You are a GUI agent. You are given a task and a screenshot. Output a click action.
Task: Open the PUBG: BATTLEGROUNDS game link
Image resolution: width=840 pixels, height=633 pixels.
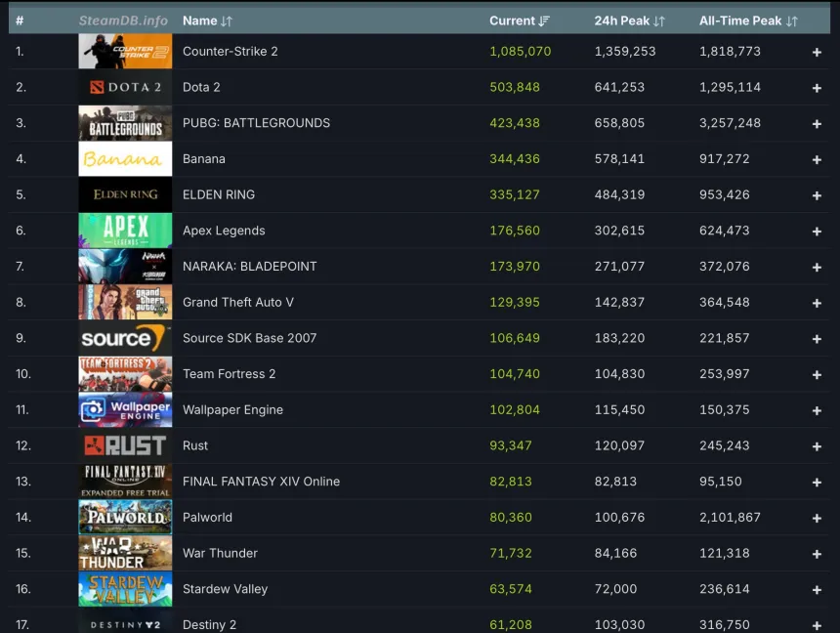[256, 123]
